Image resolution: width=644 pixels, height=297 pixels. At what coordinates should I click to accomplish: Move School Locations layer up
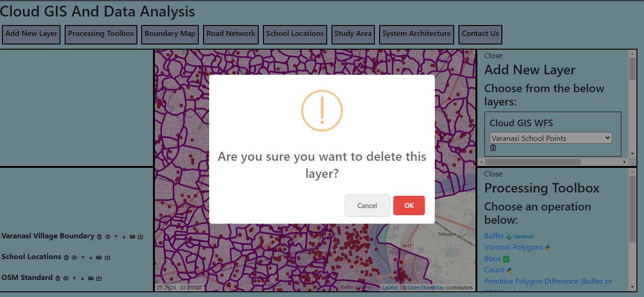click(x=83, y=258)
